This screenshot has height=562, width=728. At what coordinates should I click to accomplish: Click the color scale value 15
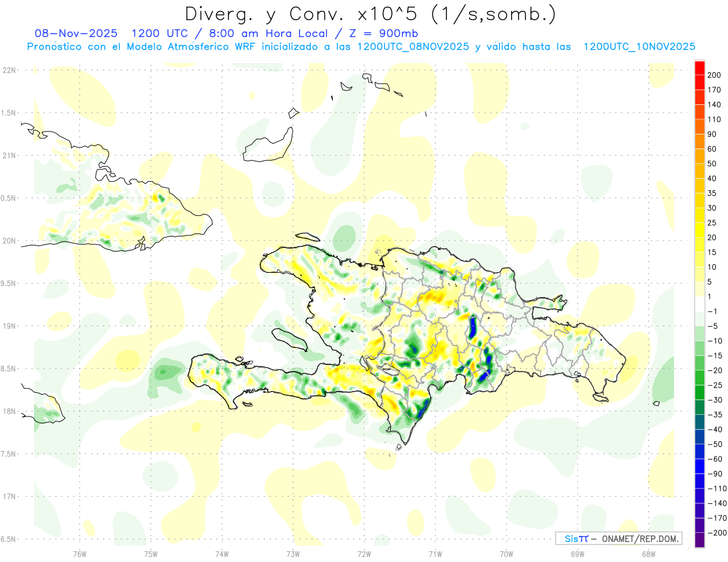point(712,252)
